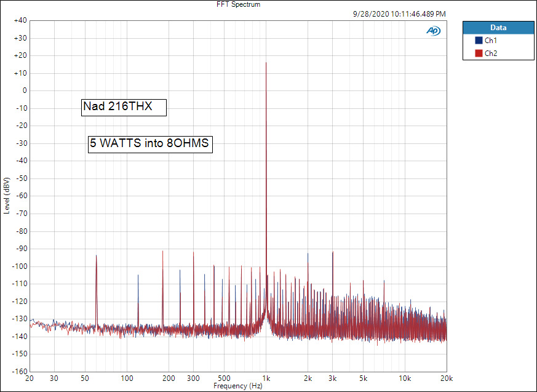Select the Ch2 legend label

pyautogui.click(x=491, y=53)
